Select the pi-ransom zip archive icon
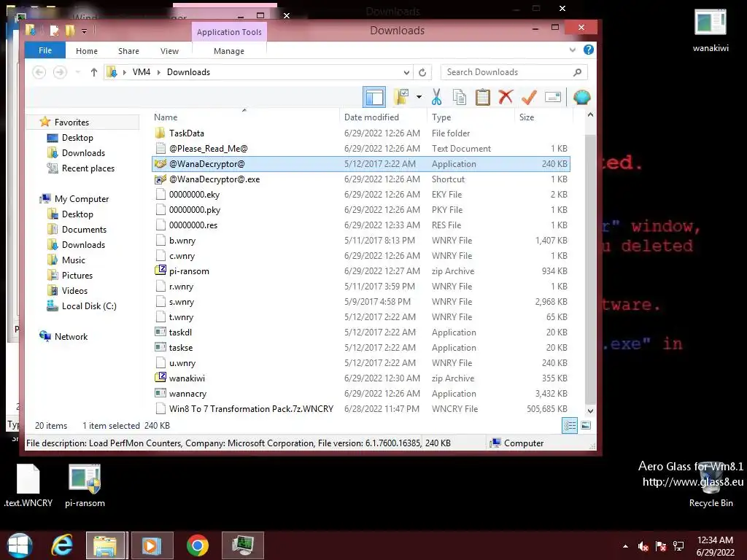Image resolution: width=747 pixels, height=560 pixels. click(160, 271)
